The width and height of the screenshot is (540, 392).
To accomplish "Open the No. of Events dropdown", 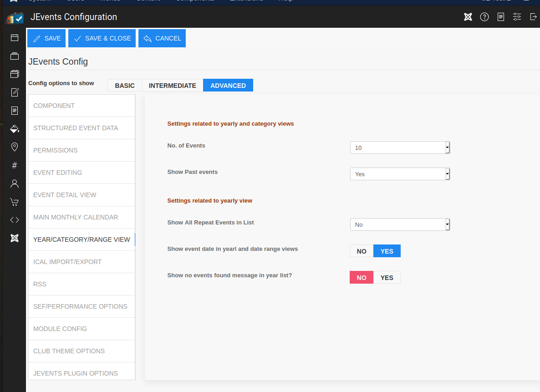I will [x=400, y=148].
